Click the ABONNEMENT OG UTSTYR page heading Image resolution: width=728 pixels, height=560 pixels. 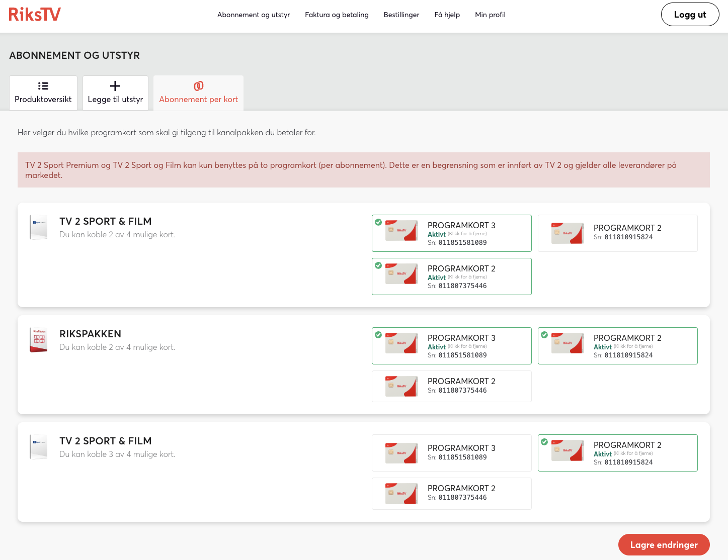coord(74,55)
